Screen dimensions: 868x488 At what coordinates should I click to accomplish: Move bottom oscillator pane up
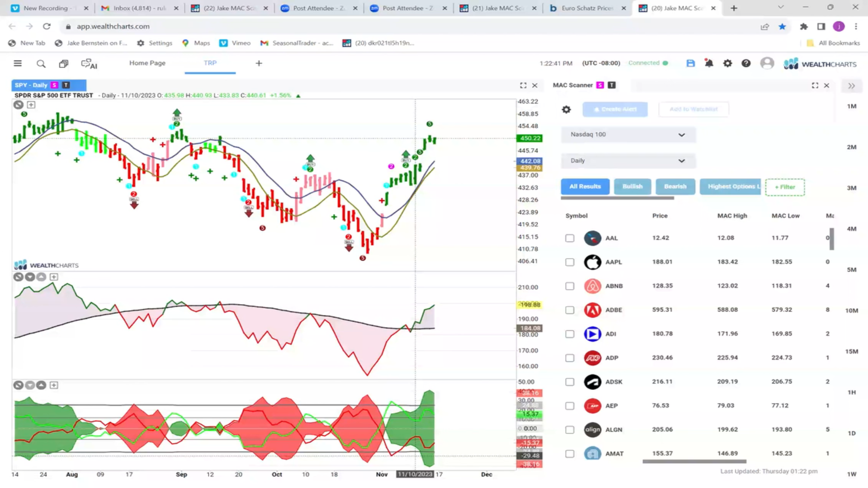[41, 385]
